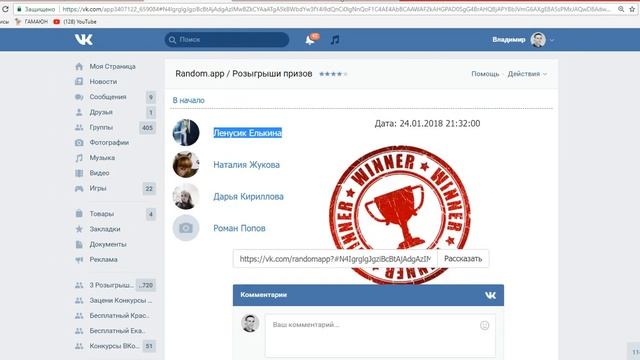This screenshot has width=640, height=360.
Task: Click the Рассказать button
Action: pos(463,259)
